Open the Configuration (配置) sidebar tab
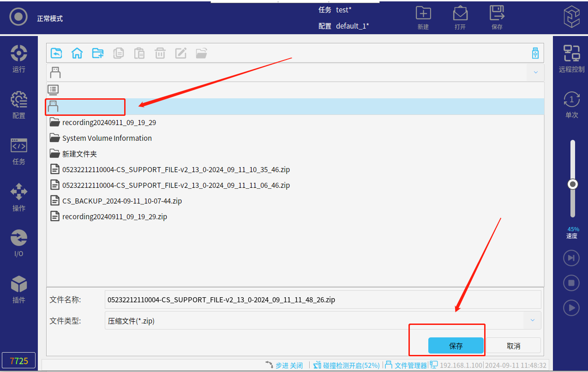 19,105
